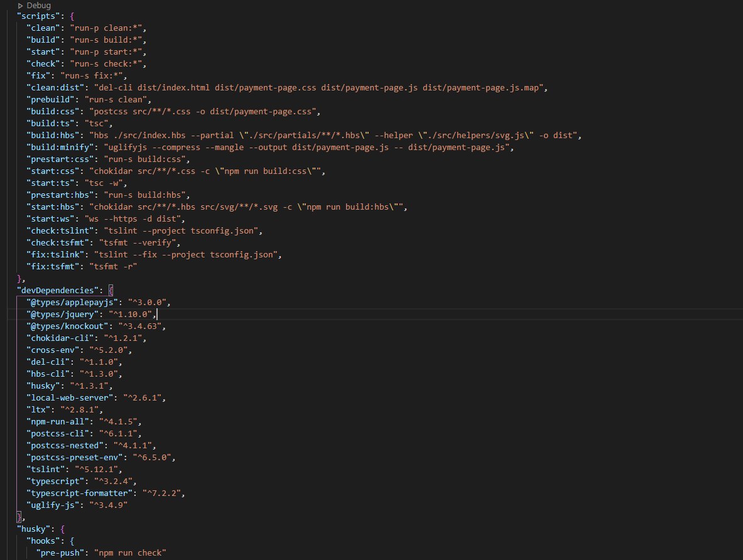Image resolution: width=743 pixels, height=560 pixels.
Task: Click the "devDependencies" key
Action: [x=57, y=290]
